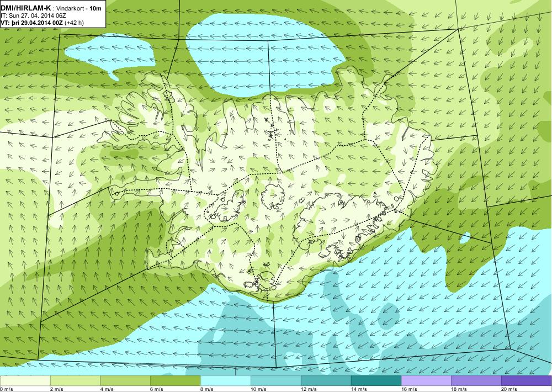Pick the legend swatch between 4 and 6 m/s
Screen dimensions: 552x392
(x=125, y=381)
